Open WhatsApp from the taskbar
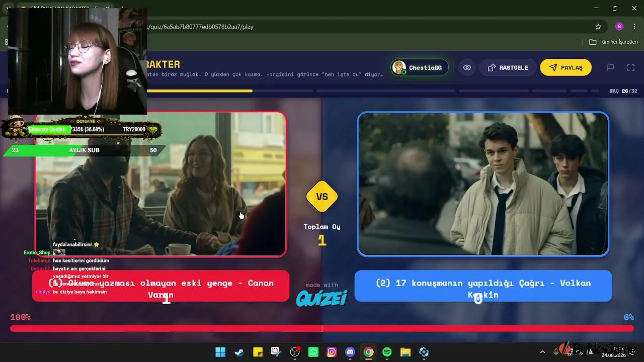Viewport: 644px width, 362px height. (313, 352)
